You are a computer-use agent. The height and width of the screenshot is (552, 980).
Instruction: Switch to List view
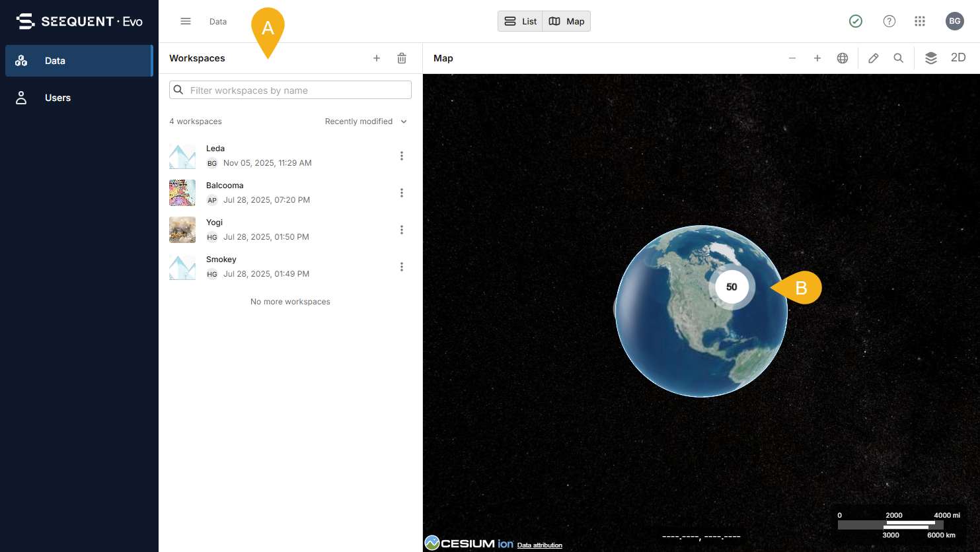(520, 21)
